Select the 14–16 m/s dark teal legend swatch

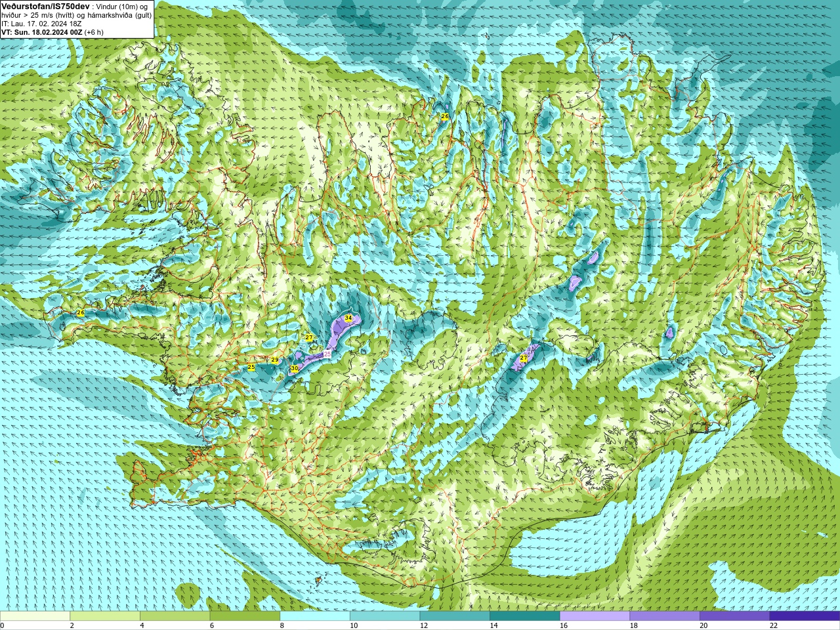(525, 616)
